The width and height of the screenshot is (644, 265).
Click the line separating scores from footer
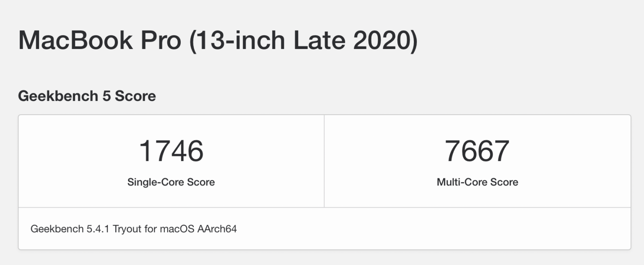point(324,207)
